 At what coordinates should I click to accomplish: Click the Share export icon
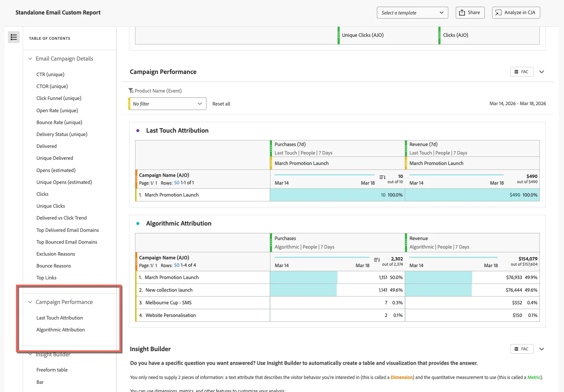(462, 13)
